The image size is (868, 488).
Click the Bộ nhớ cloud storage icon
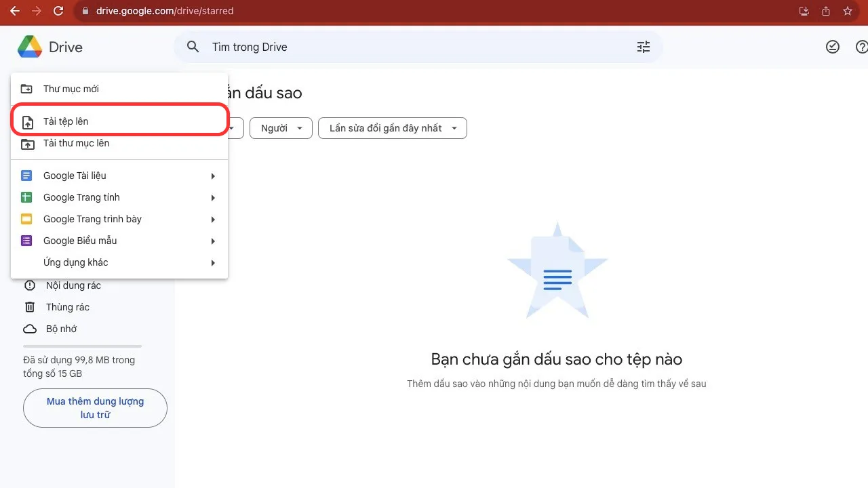tap(30, 329)
